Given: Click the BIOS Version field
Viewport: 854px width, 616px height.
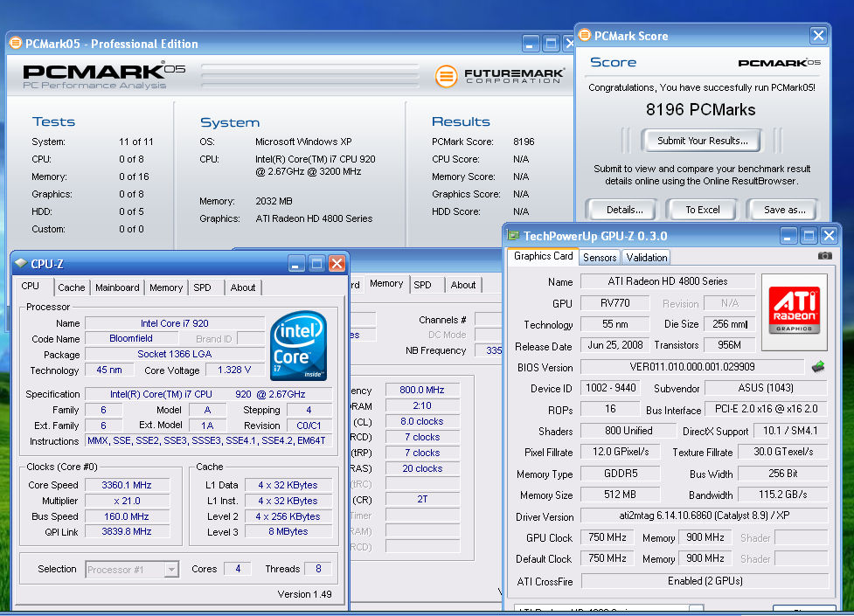Looking at the screenshot, I should click(x=691, y=367).
